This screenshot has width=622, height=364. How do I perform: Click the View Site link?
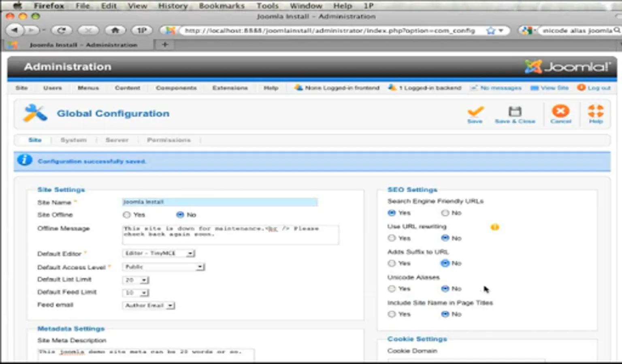pos(554,88)
